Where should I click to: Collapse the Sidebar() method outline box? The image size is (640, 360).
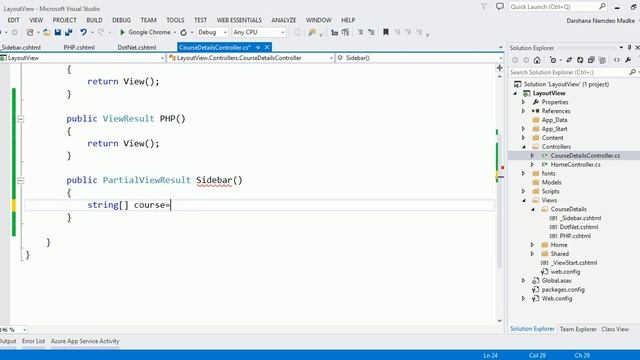(21, 180)
